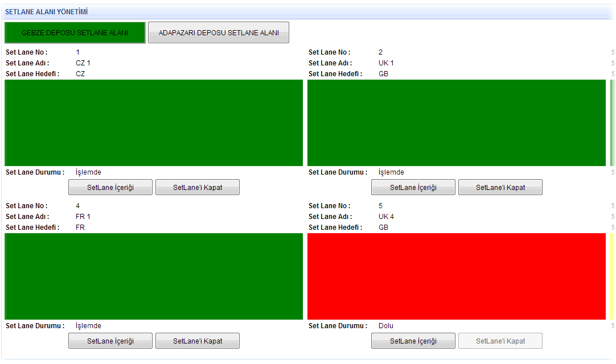
Task: Click the İşlemde status text of lane 2
Action: point(391,172)
